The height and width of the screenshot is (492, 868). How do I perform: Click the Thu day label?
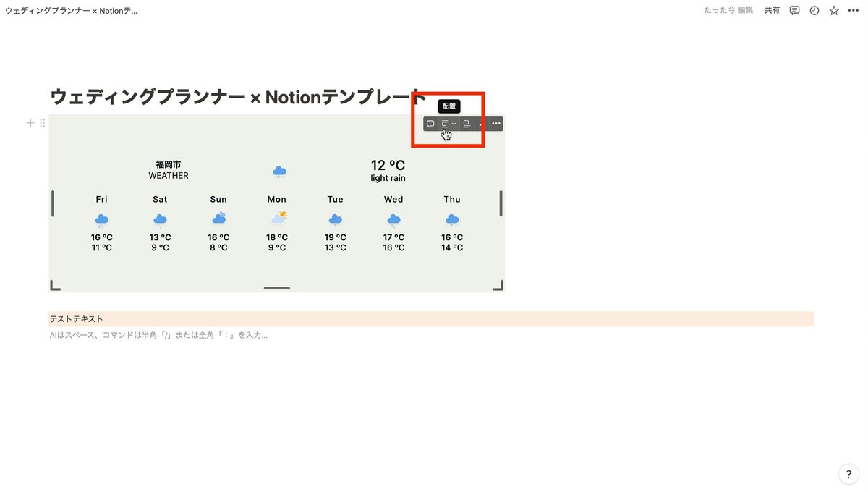click(452, 200)
